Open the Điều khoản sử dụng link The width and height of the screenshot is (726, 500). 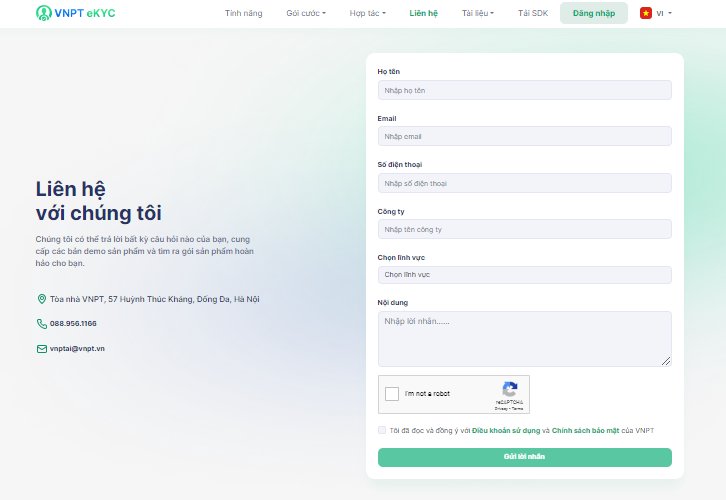(x=506, y=431)
